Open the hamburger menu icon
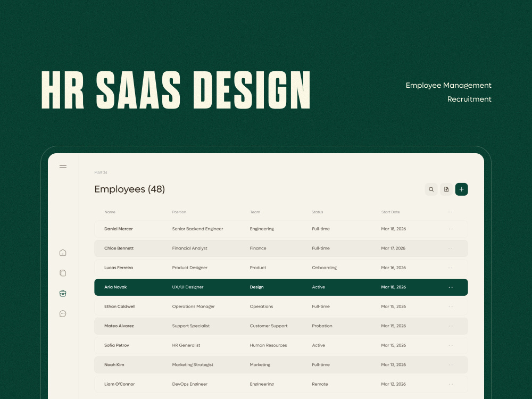 tap(63, 167)
